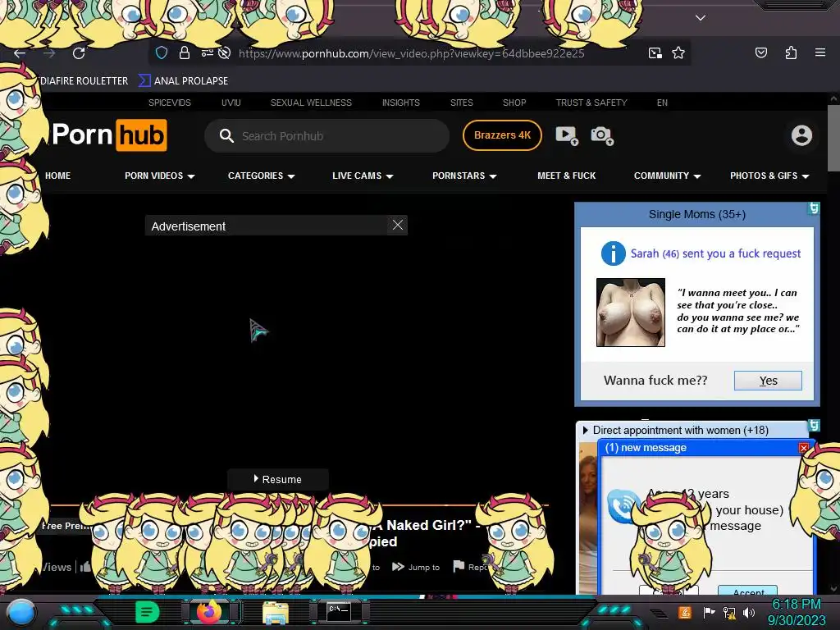Show the list of all tabs chevron

pos(701,18)
